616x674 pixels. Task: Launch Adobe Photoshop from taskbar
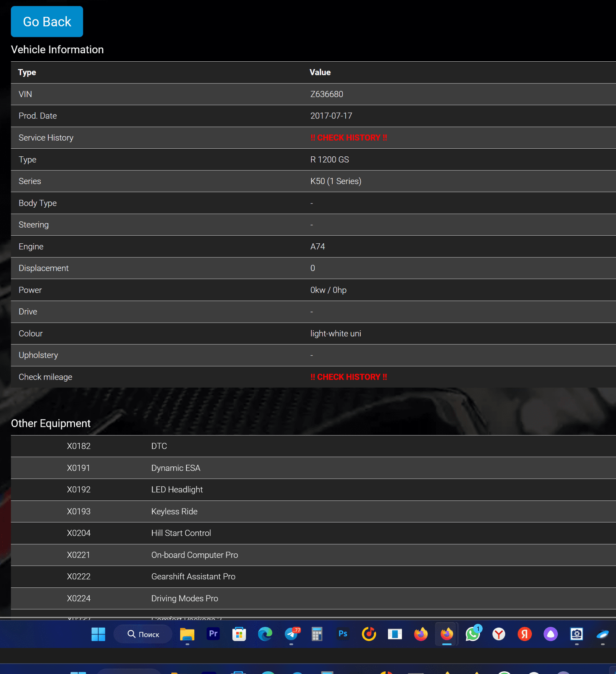point(343,634)
